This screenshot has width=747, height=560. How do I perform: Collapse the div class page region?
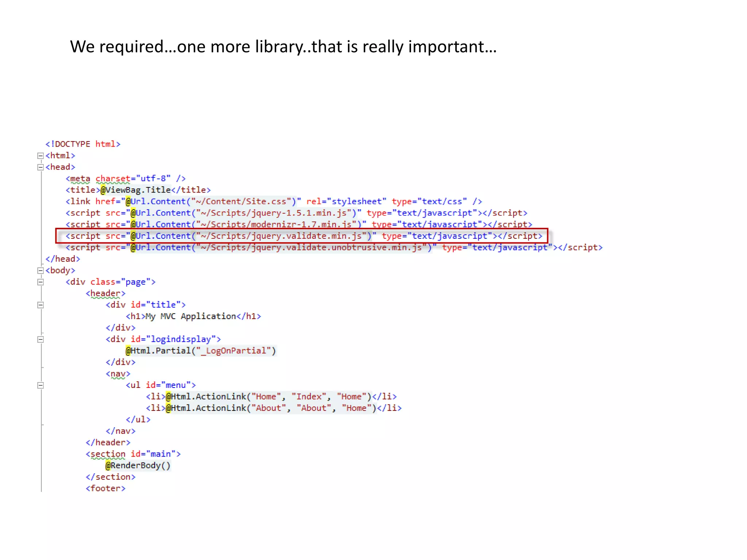[x=40, y=282]
